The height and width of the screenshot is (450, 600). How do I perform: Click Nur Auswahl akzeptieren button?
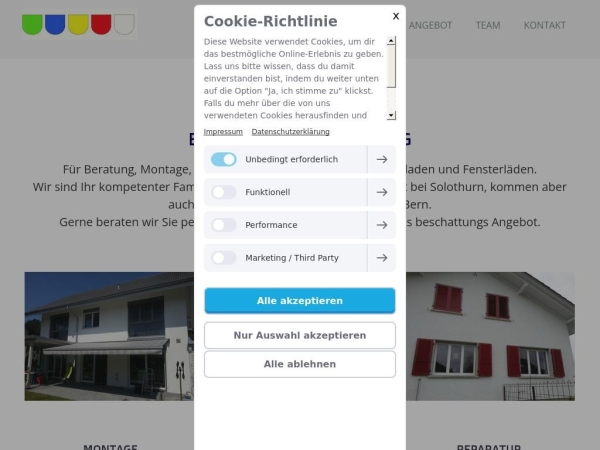click(300, 335)
